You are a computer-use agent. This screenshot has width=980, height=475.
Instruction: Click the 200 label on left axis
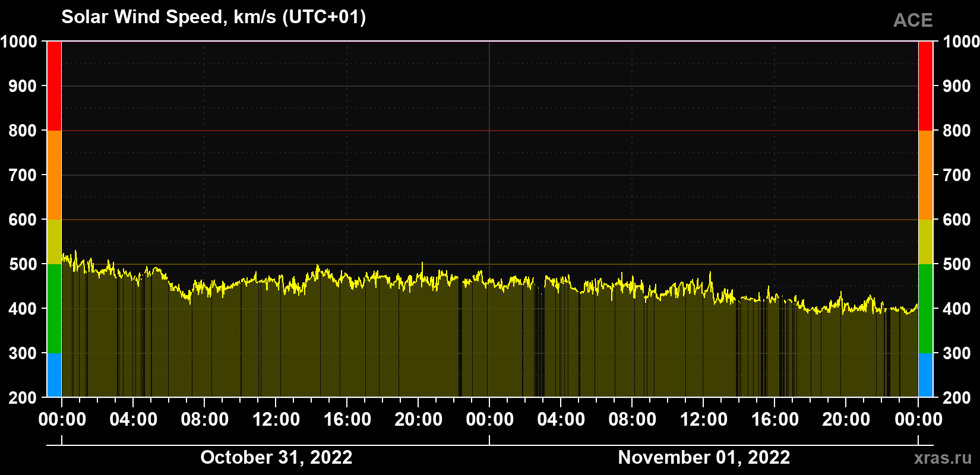tap(23, 398)
